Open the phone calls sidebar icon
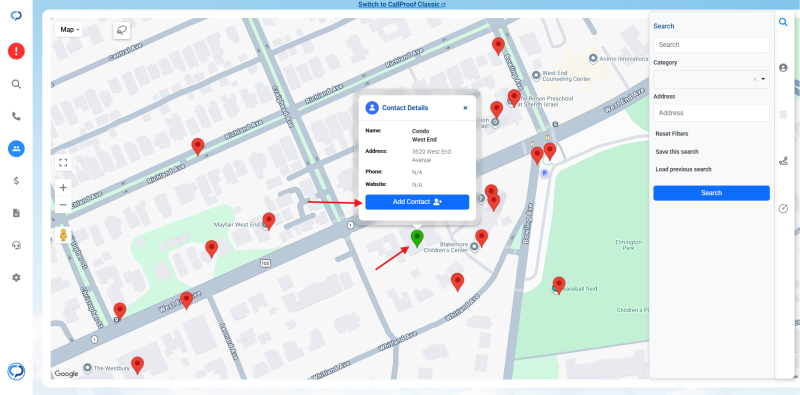The image size is (800, 395). 16,116
